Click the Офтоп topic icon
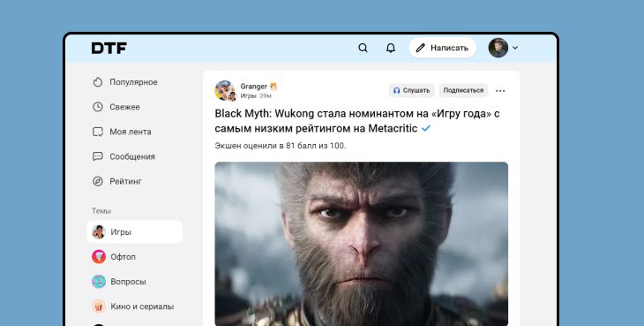Image resolution: width=644 pixels, height=326 pixels. tap(99, 257)
